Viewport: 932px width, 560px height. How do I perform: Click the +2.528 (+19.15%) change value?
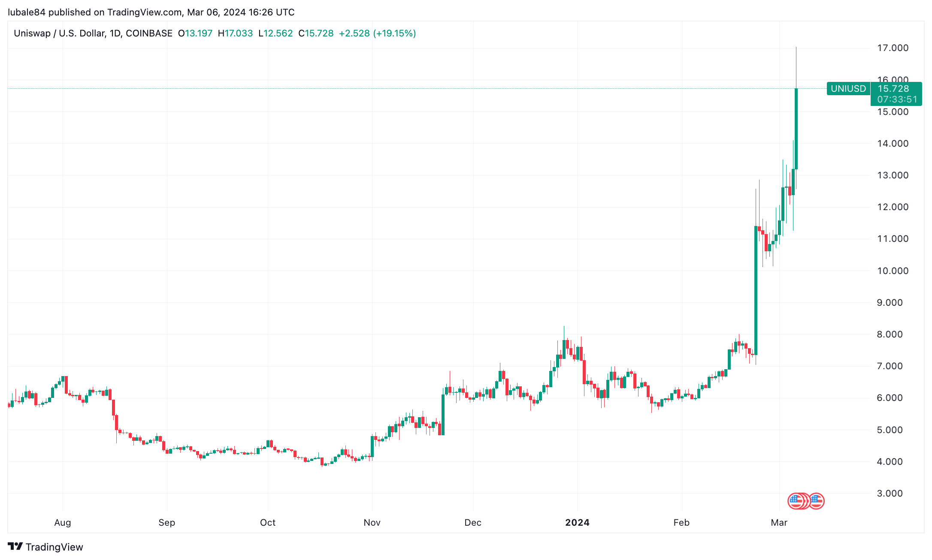(x=377, y=33)
